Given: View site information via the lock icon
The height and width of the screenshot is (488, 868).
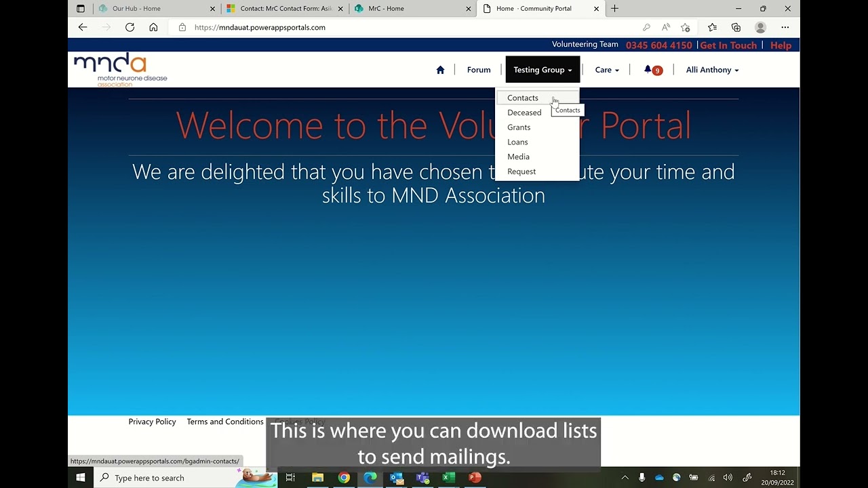Looking at the screenshot, I should (182, 27).
